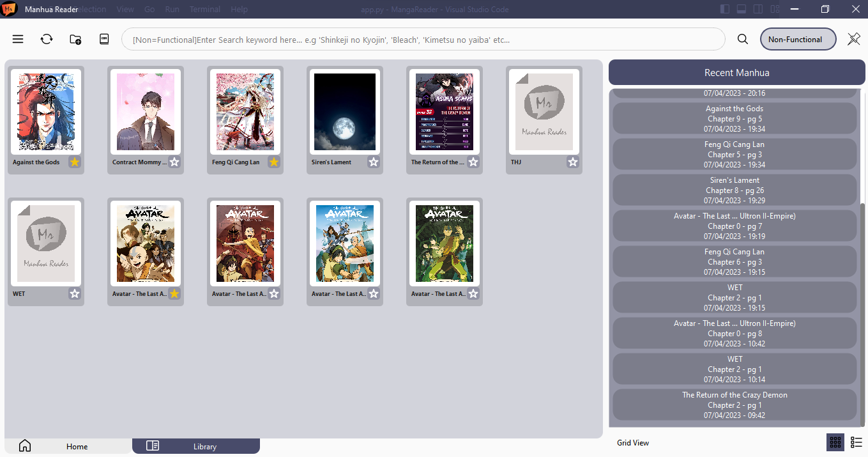Click the Recent Manhua list scrollbar

tap(862, 314)
